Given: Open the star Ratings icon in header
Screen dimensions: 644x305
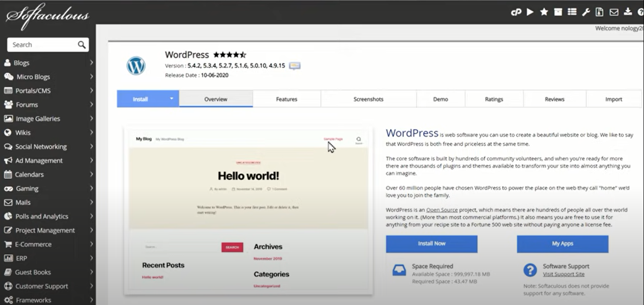Looking at the screenshot, I should [x=544, y=12].
